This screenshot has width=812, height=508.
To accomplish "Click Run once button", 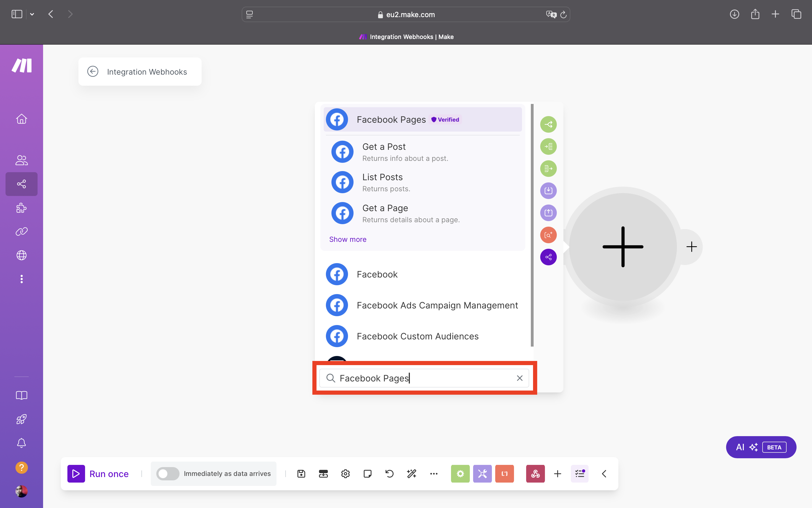I will coord(98,474).
